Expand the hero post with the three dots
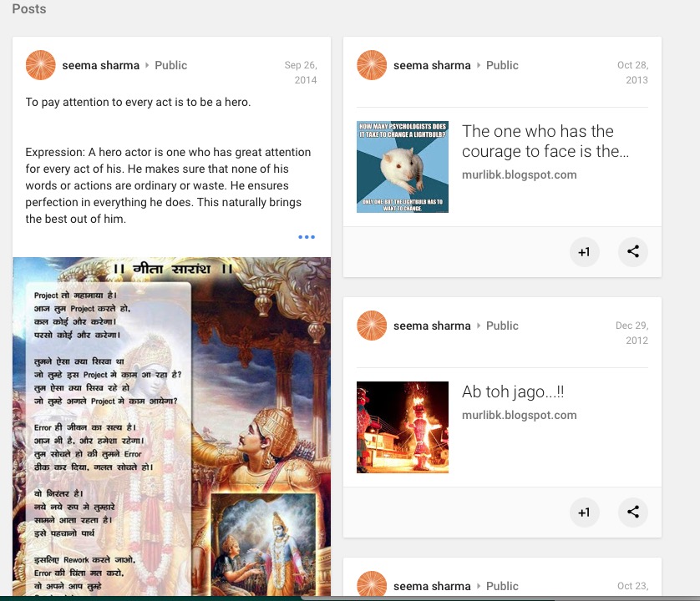700x601 pixels. click(x=307, y=237)
